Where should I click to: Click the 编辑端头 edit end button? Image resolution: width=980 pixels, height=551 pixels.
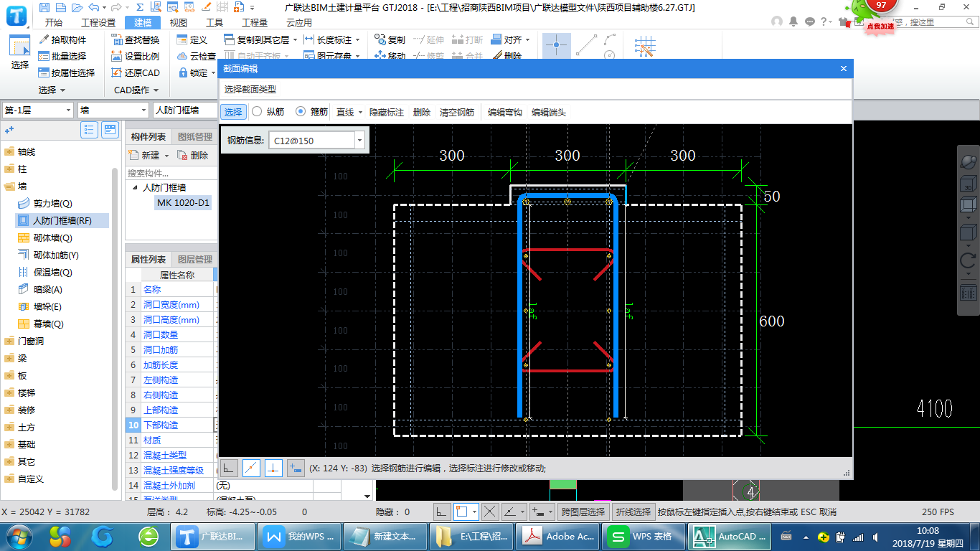(x=549, y=113)
